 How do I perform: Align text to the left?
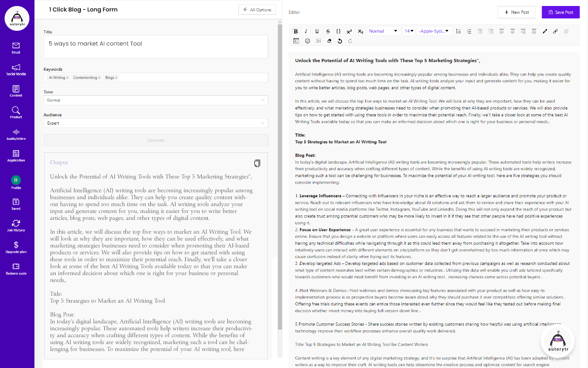502,31
